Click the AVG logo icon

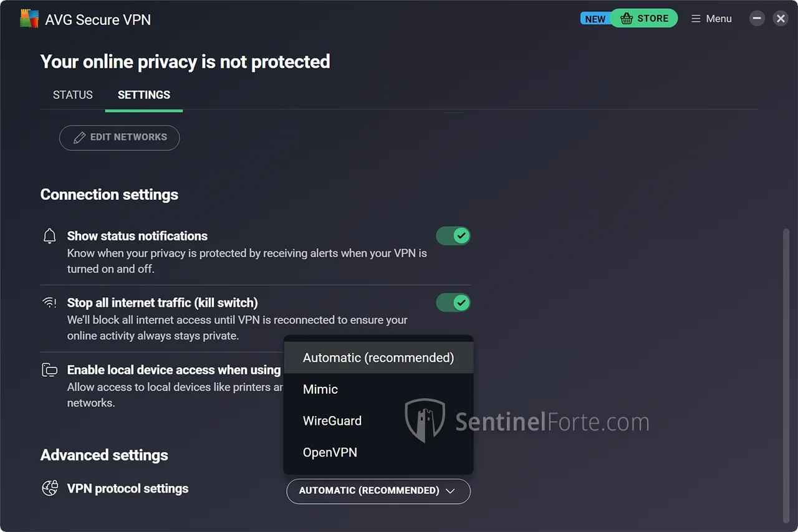[29, 19]
